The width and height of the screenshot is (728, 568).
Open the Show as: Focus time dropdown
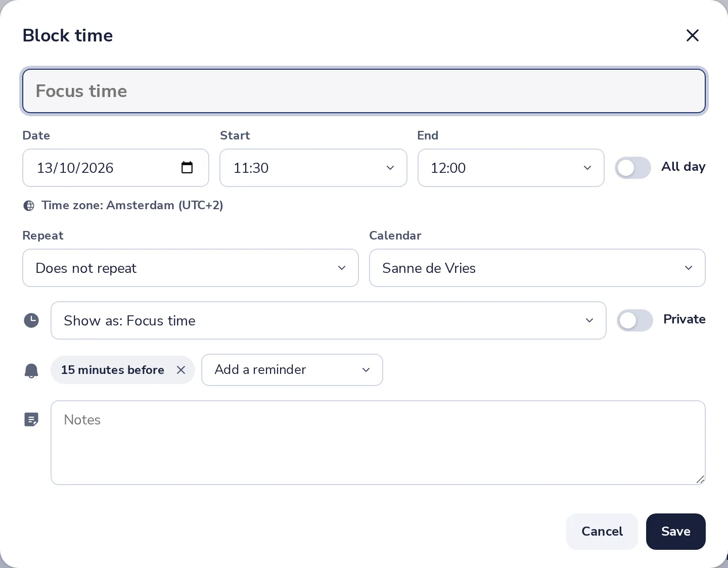pos(329,320)
